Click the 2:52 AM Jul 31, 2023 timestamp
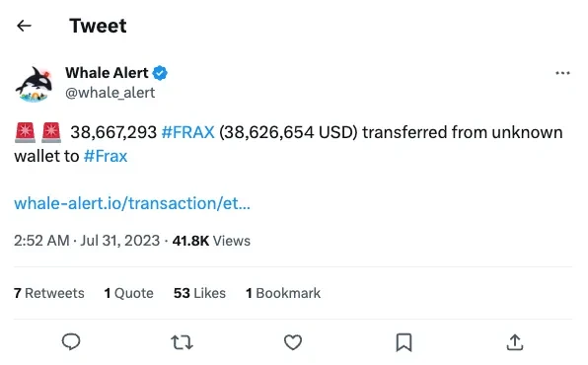588x365 pixels. click(87, 241)
